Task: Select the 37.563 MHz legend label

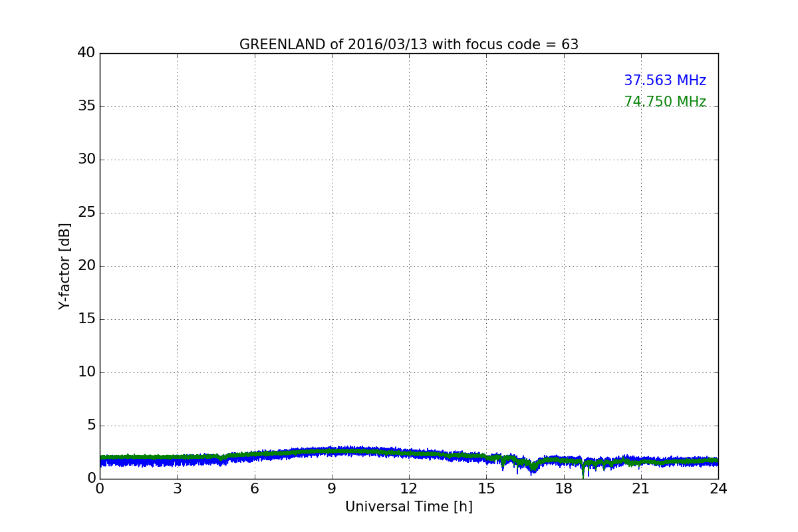Action: (665, 80)
